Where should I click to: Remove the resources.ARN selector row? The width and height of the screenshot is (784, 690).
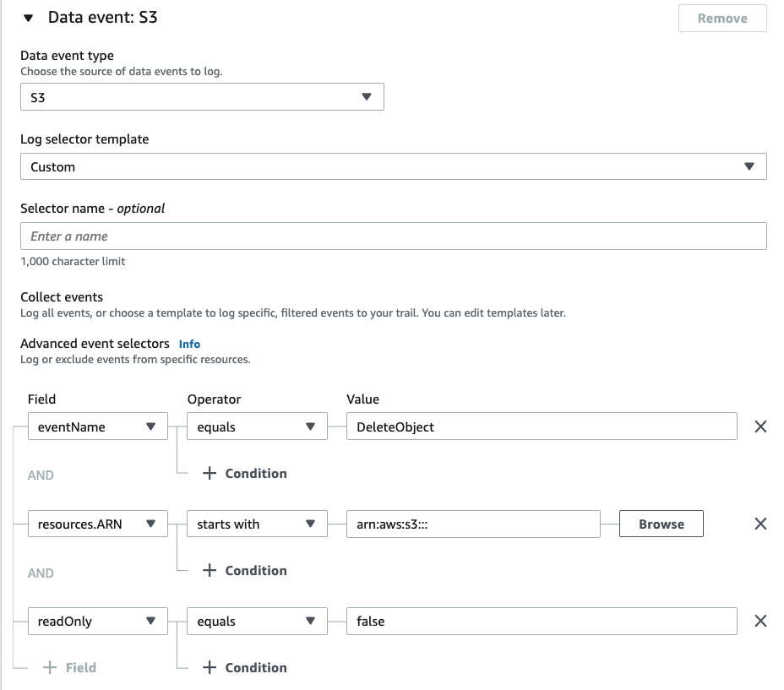pos(759,524)
